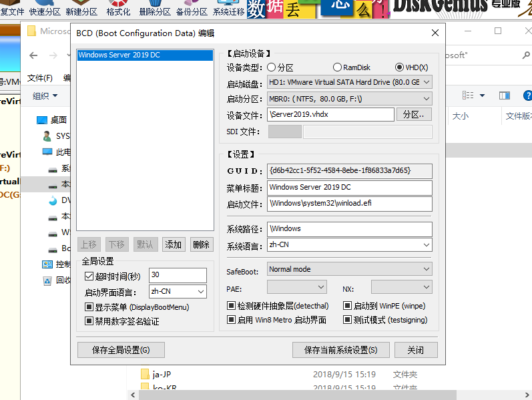Click the 大小 column header
The image size is (532, 400).
[461, 116]
